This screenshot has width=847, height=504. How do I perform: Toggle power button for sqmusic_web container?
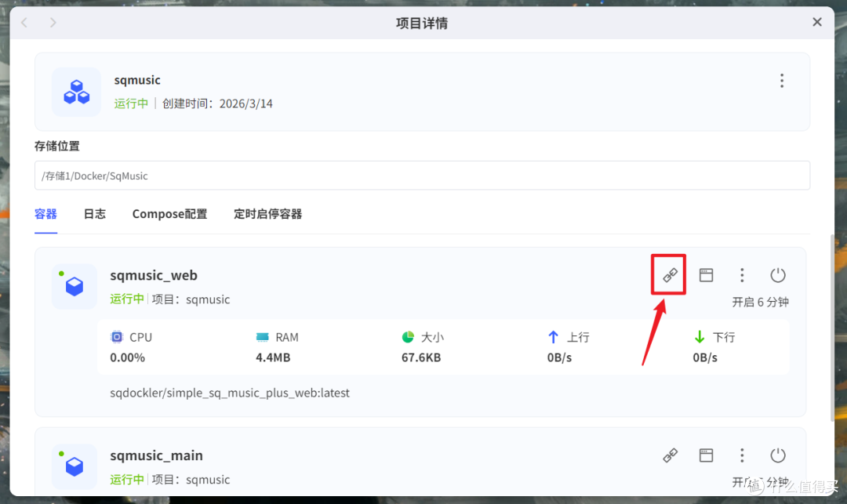tap(778, 275)
